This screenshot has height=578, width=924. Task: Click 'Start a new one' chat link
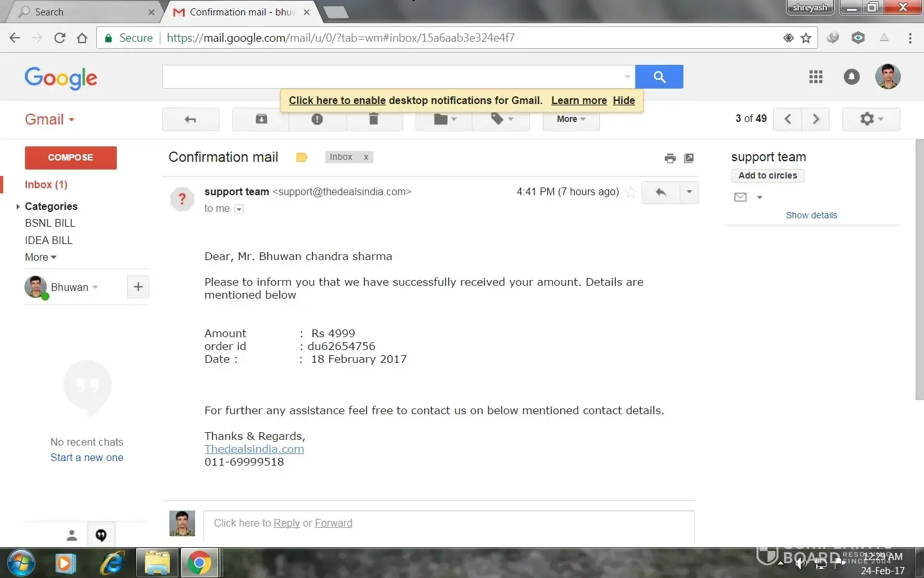tap(87, 458)
